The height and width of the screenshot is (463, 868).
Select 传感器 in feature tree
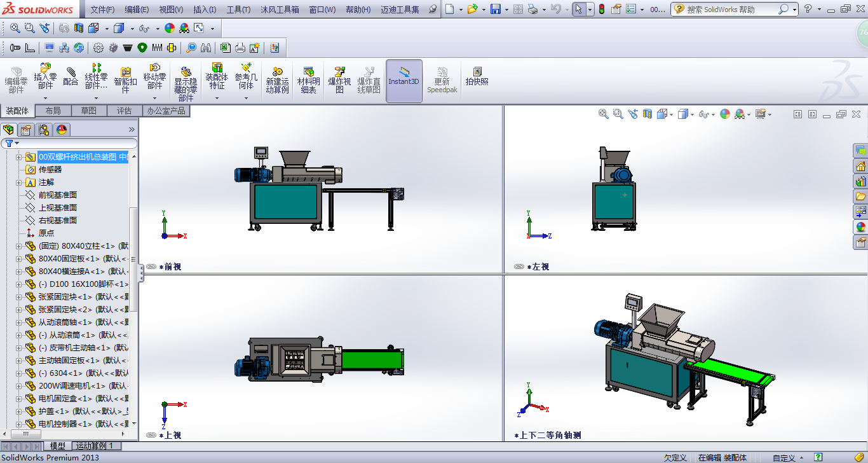point(50,170)
